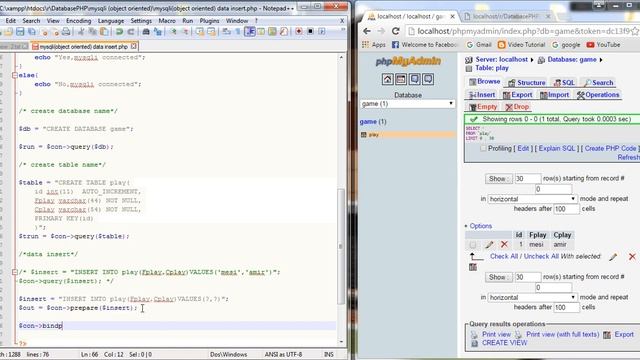The width and height of the screenshot is (640, 360).
Task: Click the black Stop Recording icon
Action: 310,32
